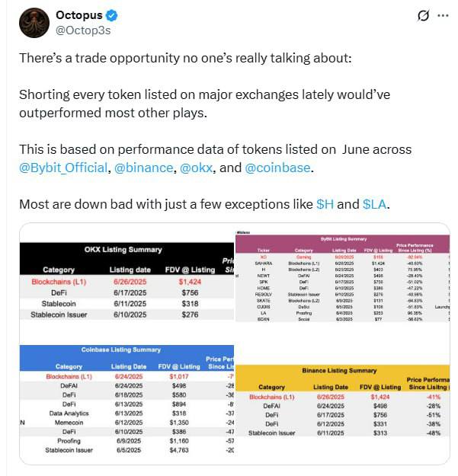458x476 pixels.
Task: Open the three-dots more options menu
Action: 443,15
